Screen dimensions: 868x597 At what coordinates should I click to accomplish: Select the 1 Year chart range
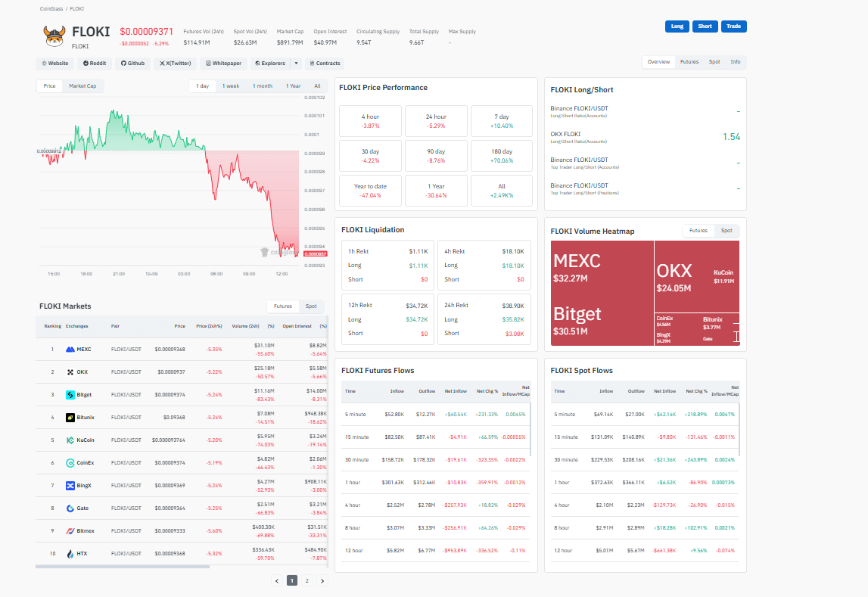(x=292, y=86)
